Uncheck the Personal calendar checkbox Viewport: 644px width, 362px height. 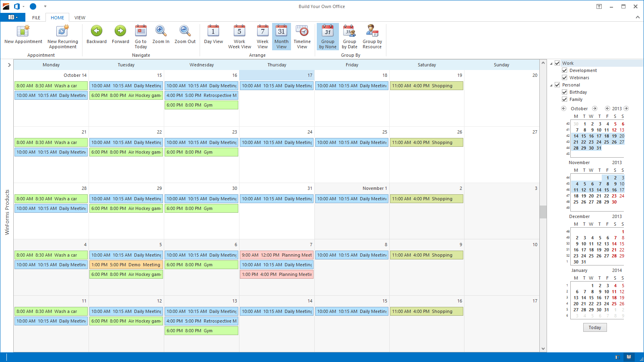click(x=557, y=85)
